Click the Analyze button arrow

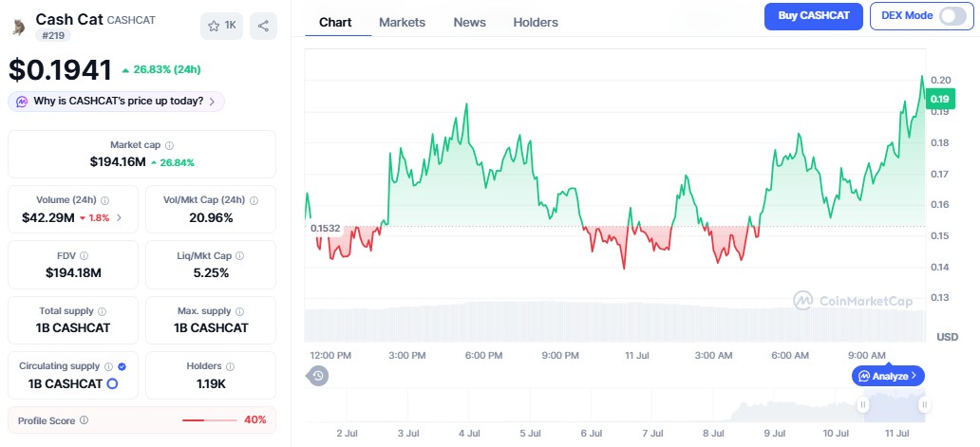point(914,376)
